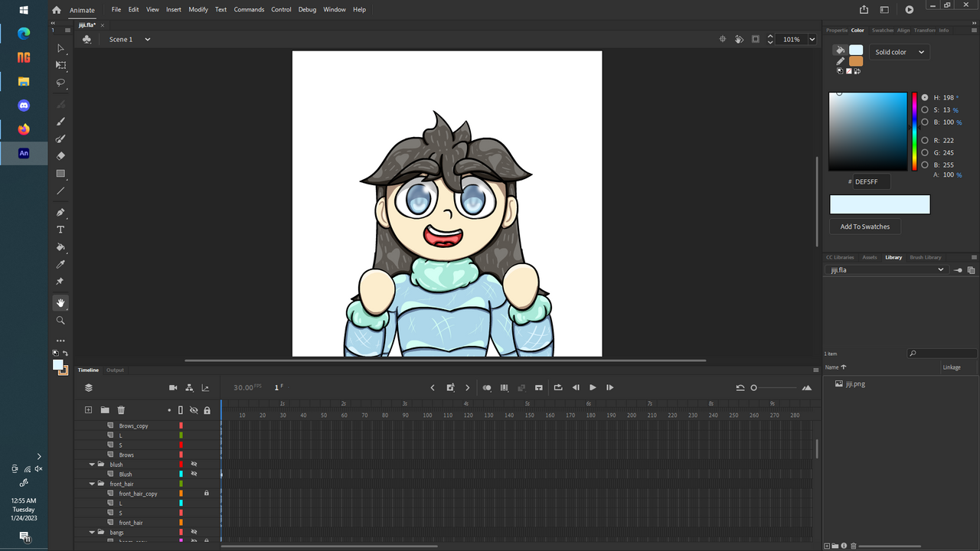
Task: Unhide the bangs folder layer
Action: click(x=194, y=532)
